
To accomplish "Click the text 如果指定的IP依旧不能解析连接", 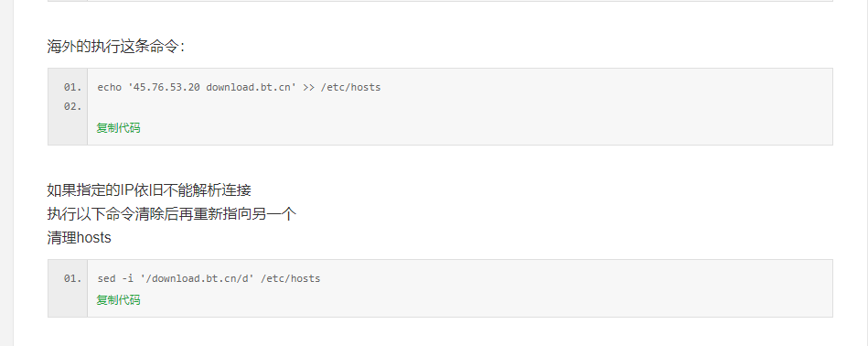I will (149, 190).
